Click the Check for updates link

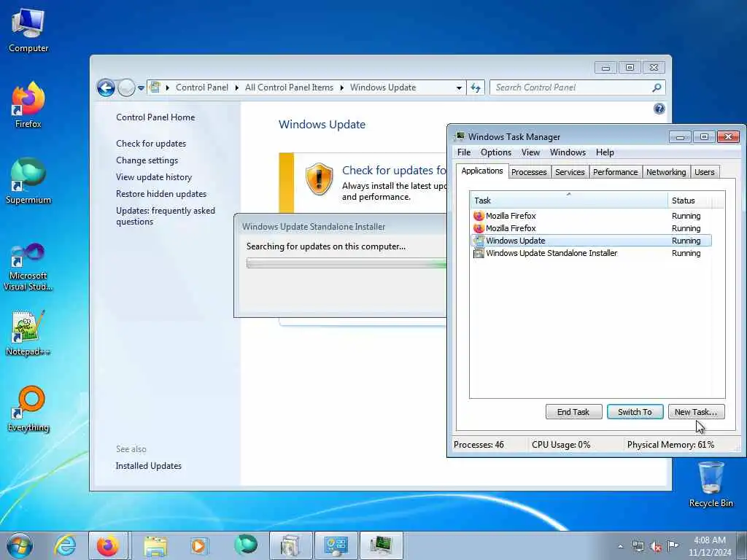pos(151,144)
